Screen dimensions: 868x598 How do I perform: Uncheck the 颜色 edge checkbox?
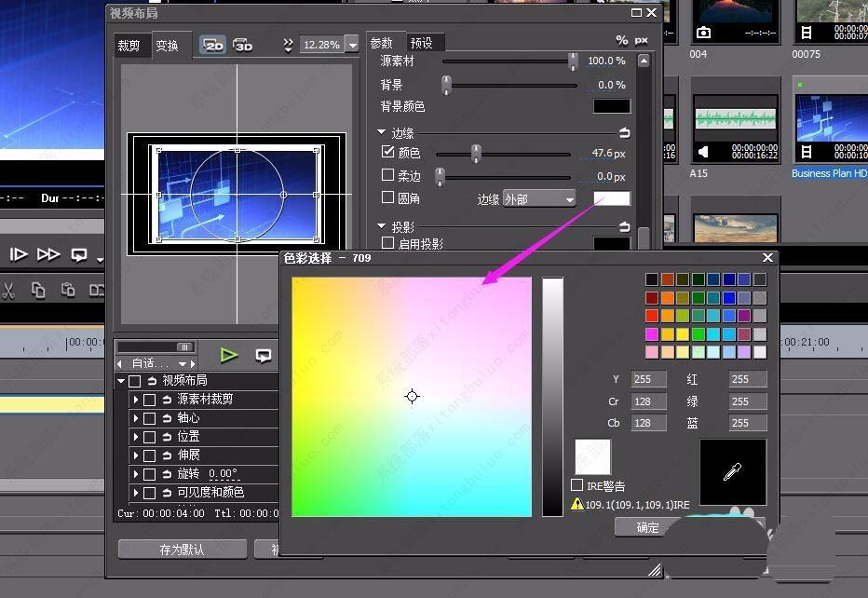(x=388, y=151)
